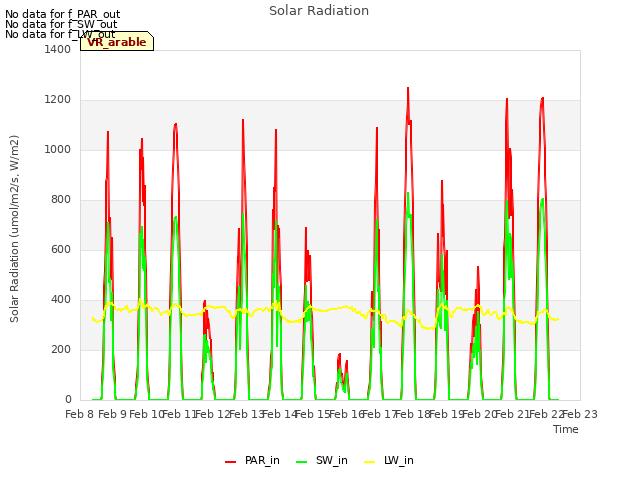Screen dimensions: 640x480
Task: Click the highest PAR_in peak on Feb 18
Action: [x=408, y=88]
